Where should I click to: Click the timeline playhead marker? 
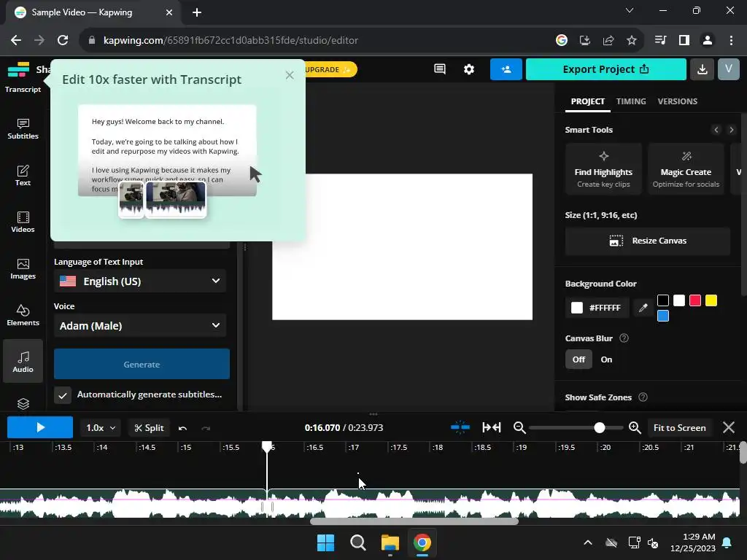(267, 446)
